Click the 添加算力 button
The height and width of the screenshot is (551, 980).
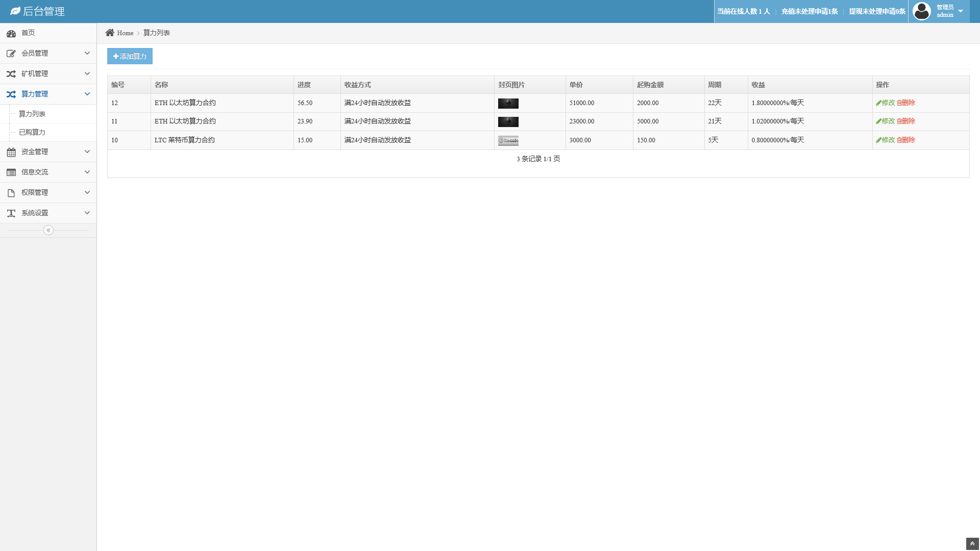tap(130, 56)
